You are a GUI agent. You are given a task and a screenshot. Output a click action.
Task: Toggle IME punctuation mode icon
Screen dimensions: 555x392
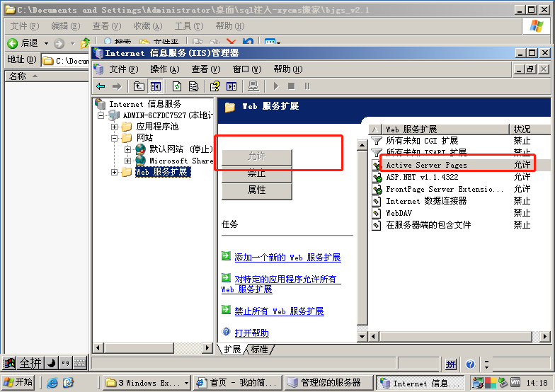point(65,363)
